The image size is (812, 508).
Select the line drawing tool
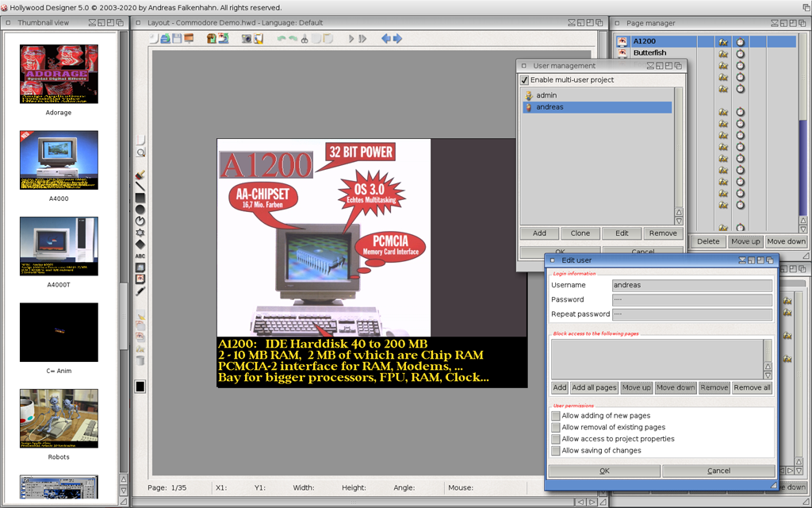tap(140, 187)
